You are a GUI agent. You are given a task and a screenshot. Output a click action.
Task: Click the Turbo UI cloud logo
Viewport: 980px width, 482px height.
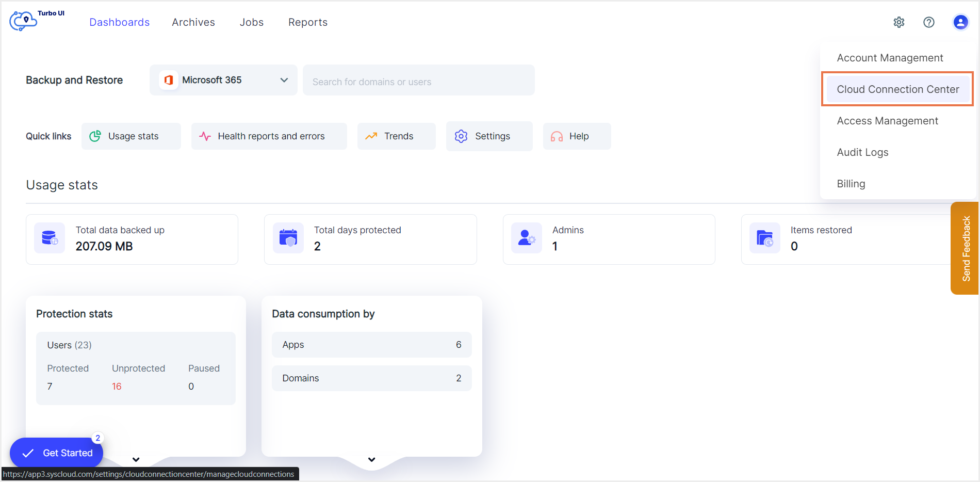[24, 21]
